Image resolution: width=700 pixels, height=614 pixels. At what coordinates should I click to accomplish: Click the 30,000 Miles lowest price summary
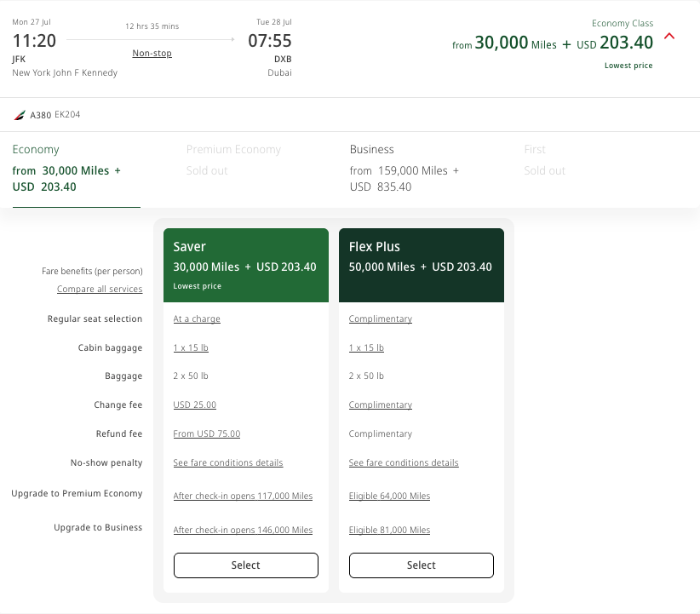coord(553,43)
